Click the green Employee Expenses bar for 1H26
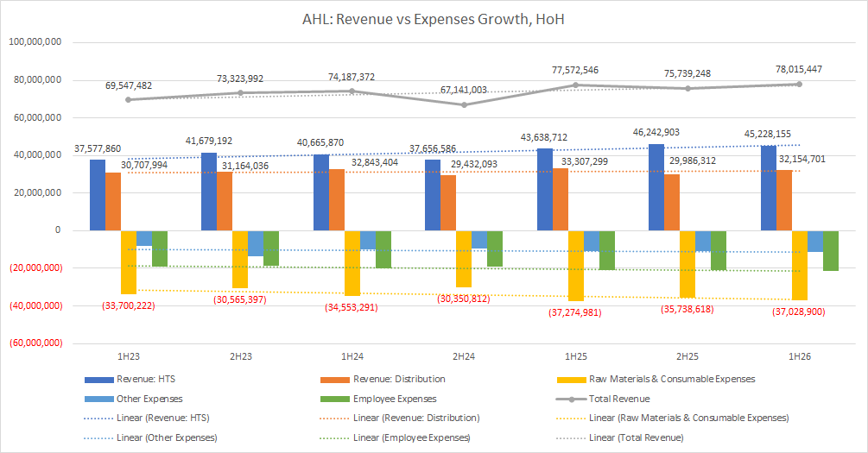The width and height of the screenshot is (868, 453). point(831,250)
